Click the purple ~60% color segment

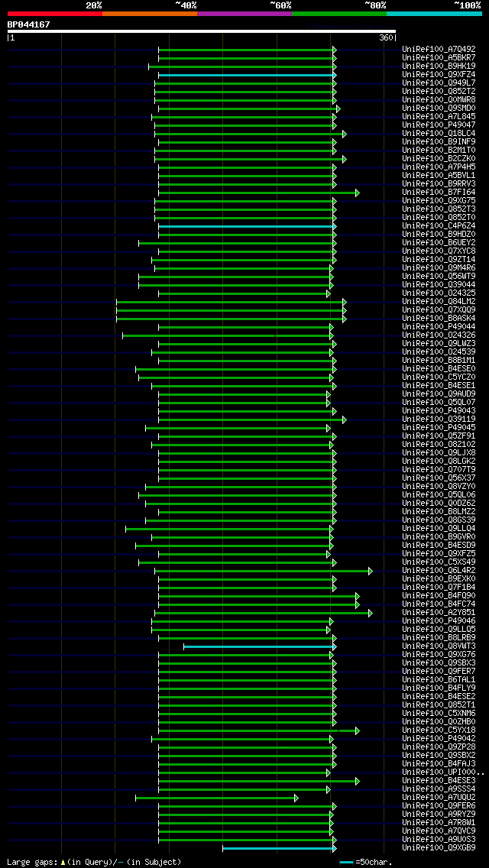244,13
